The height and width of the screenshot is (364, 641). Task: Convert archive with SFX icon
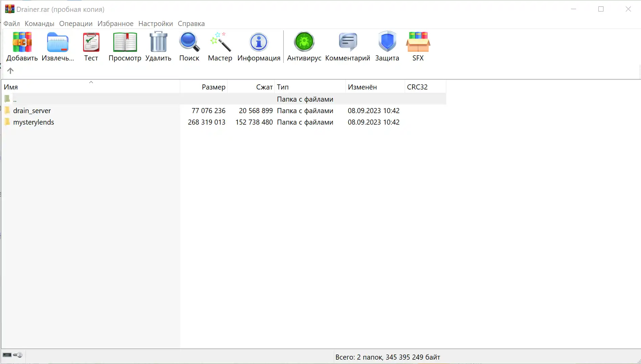(x=418, y=42)
